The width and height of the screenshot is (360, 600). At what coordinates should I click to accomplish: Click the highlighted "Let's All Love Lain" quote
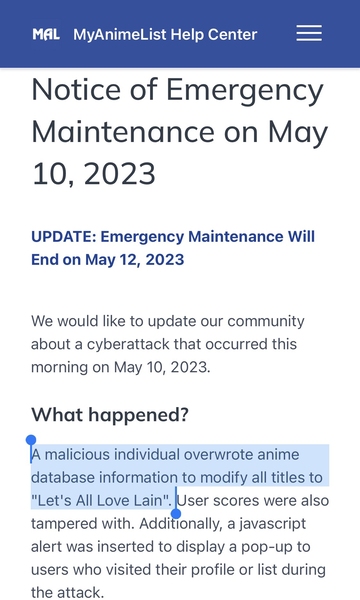pyautogui.click(x=101, y=501)
